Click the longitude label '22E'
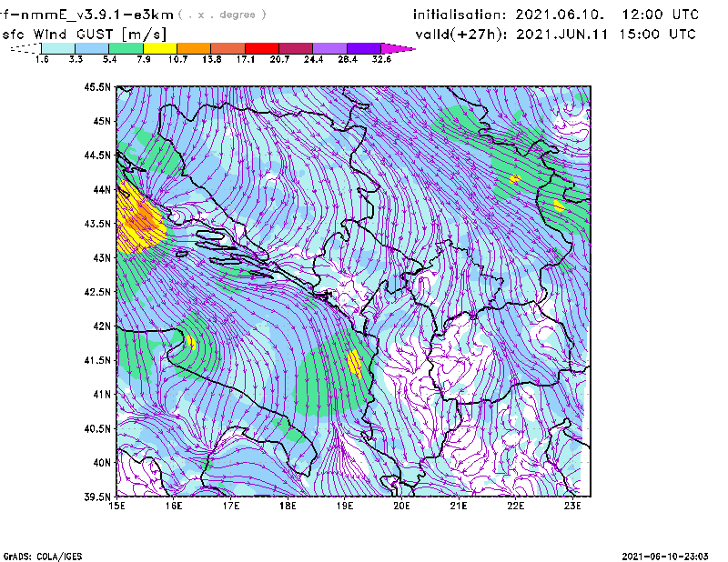 pyautogui.click(x=515, y=506)
